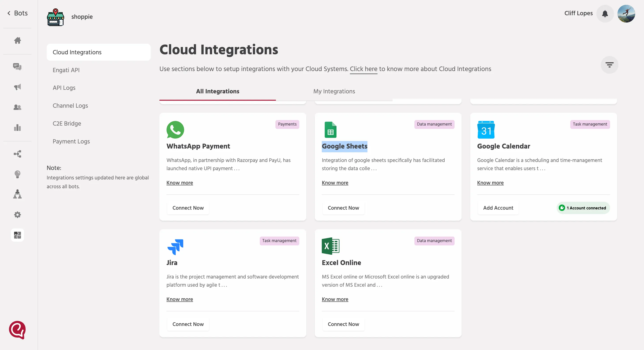Image resolution: width=644 pixels, height=350 pixels.
Task: Click Data management tag on Google Sheets card
Action: click(x=434, y=124)
